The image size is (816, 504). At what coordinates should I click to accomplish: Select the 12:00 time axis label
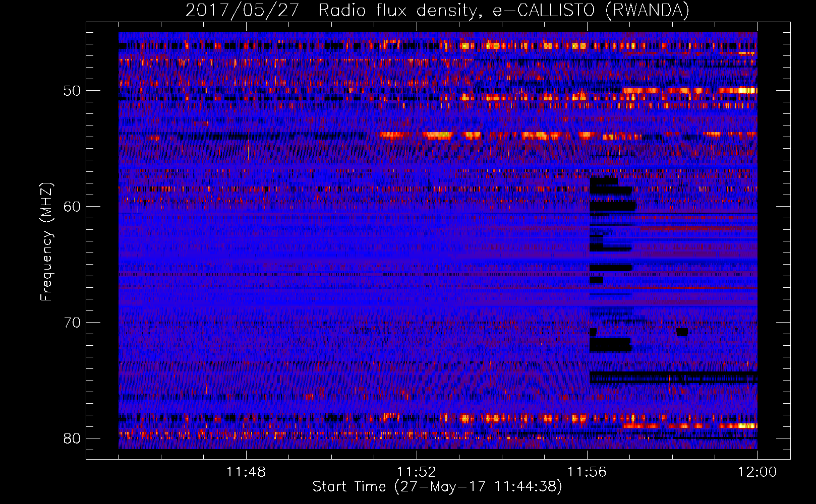(x=757, y=472)
